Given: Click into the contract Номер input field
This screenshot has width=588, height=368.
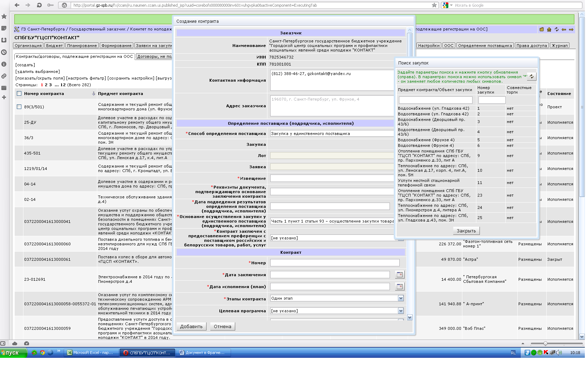Looking at the screenshot, I should pos(335,263).
